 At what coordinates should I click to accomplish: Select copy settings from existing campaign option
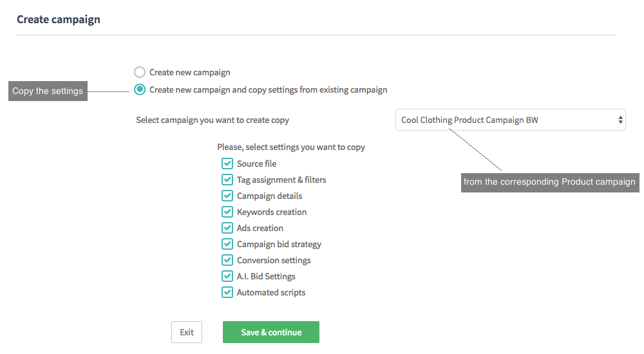click(140, 90)
